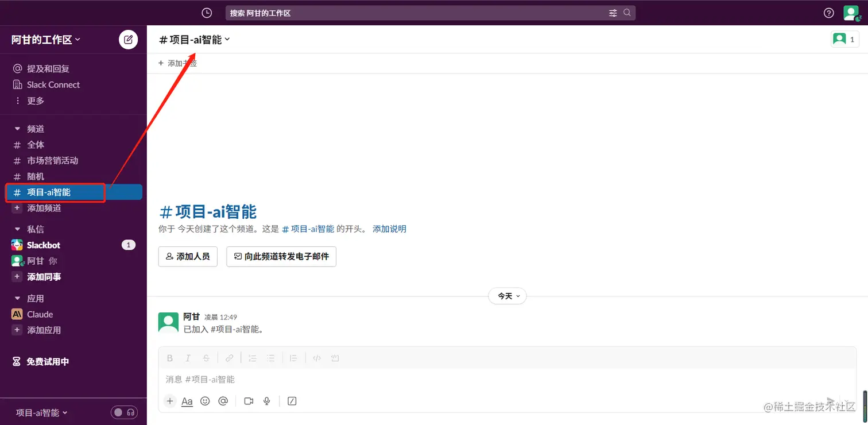
Task: Open the help question mark icon
Action: pyautogui.click(x=828, y=13)
